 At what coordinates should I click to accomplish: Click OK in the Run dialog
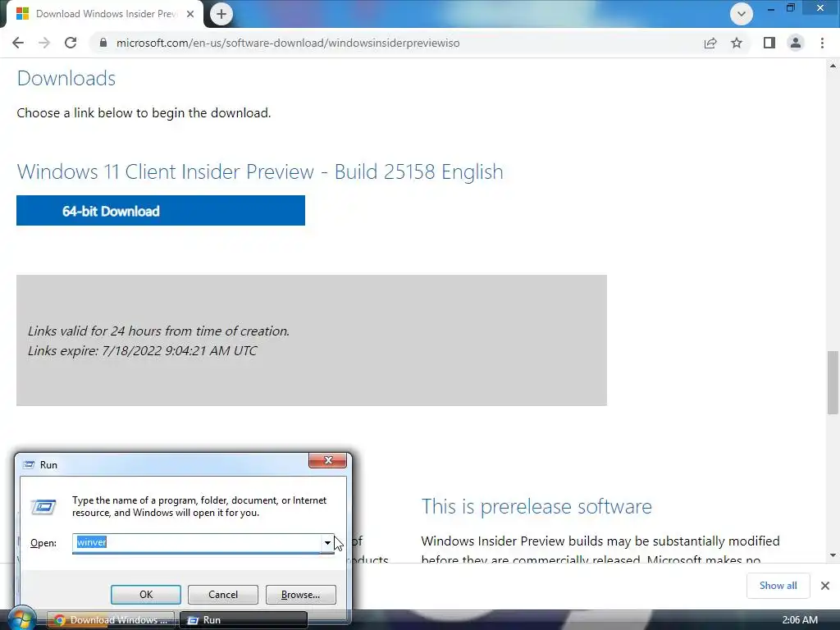146,595
